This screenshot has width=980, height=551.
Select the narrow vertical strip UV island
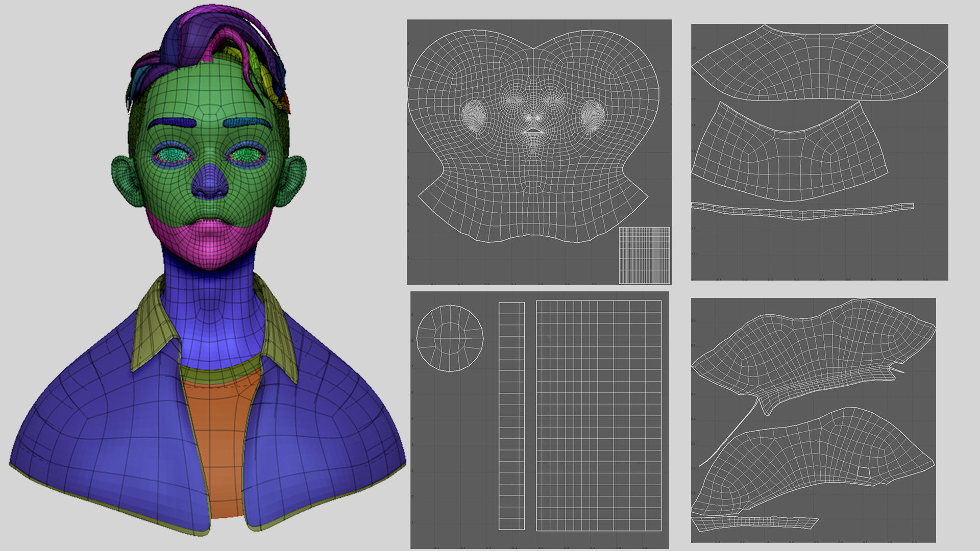pyautogui.click(x=511, y=416)
